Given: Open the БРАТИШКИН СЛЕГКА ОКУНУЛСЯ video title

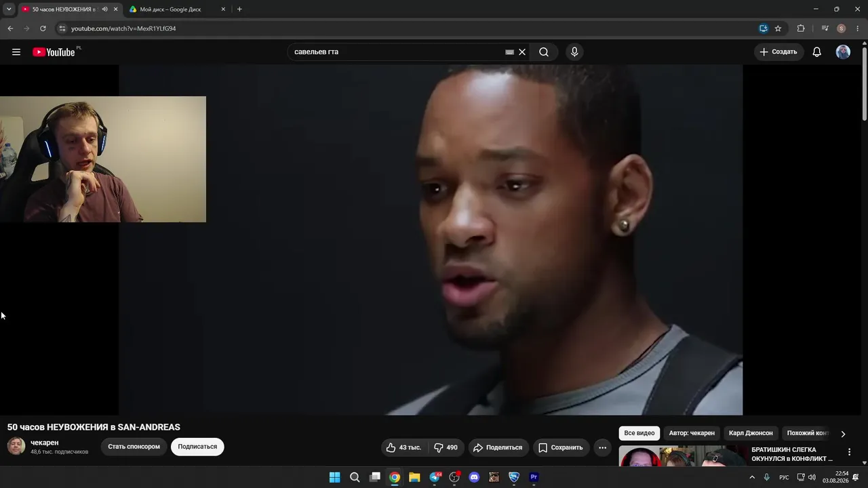Looking at the screenshot, I should tap(792, 454).
